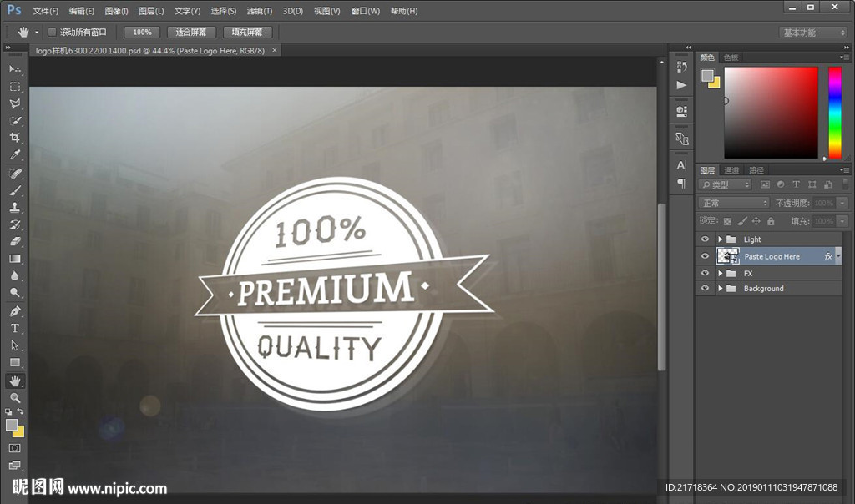Select the Polygonal Lasso tool

pyautogui.click(x=15, y=103)
